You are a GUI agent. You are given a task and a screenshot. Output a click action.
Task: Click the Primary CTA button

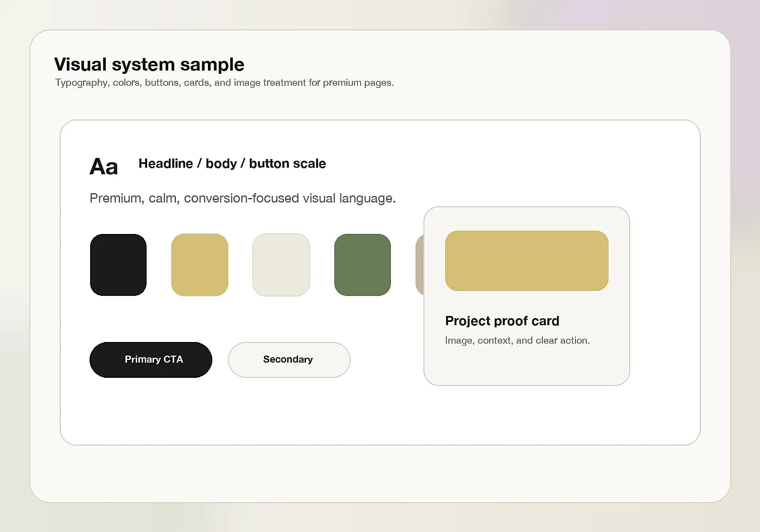[x=151, y=359]
